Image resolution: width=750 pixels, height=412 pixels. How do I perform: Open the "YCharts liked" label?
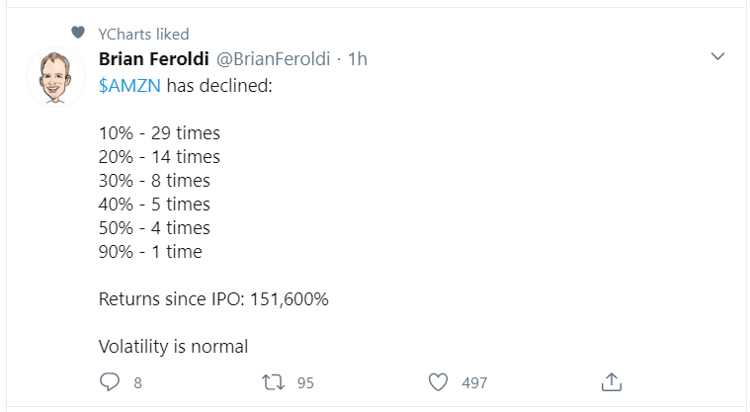point(144,34)
